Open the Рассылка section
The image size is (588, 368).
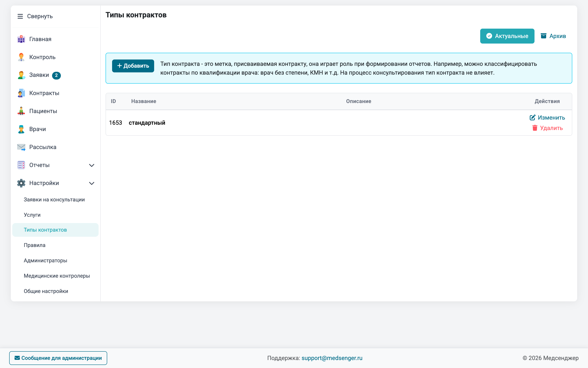(x=55, y=147)
